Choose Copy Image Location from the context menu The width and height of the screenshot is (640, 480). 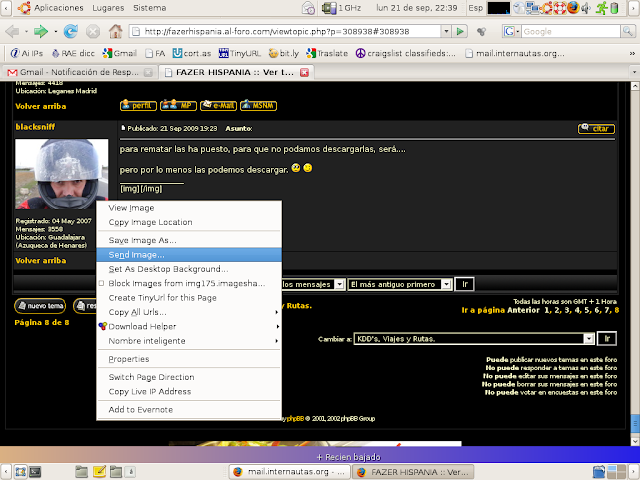click(189, 222)
